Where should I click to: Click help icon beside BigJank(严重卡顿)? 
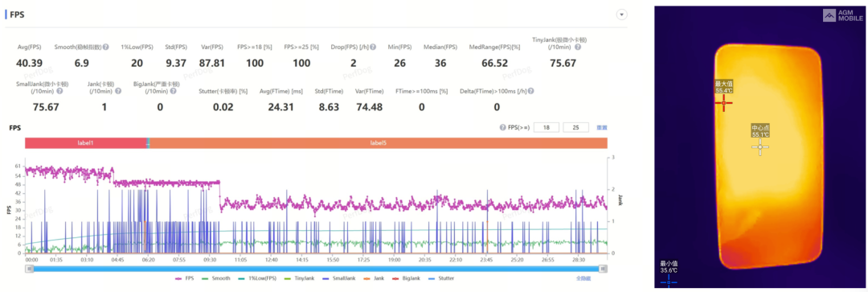pyautogui.click(x=174, y=90)
